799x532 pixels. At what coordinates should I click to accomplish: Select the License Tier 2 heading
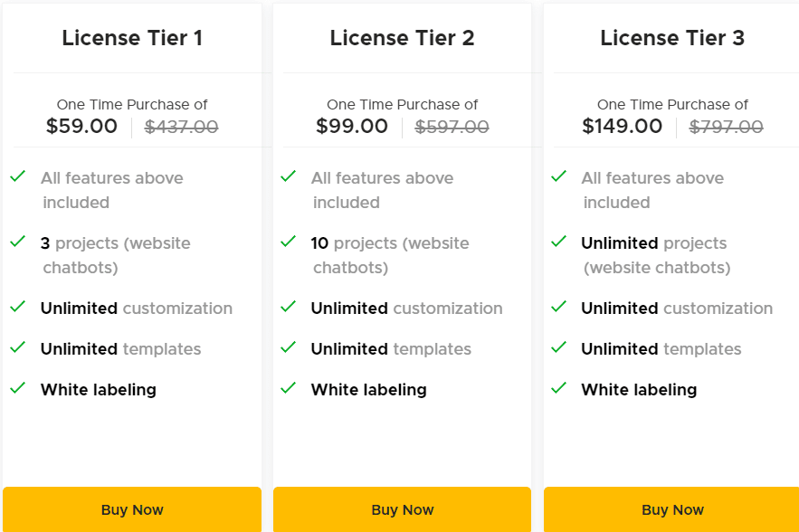coord(402,38)
